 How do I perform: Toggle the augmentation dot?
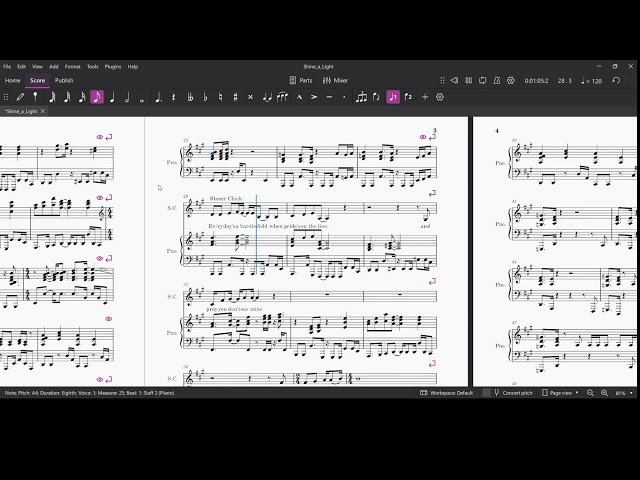(158, 97)
